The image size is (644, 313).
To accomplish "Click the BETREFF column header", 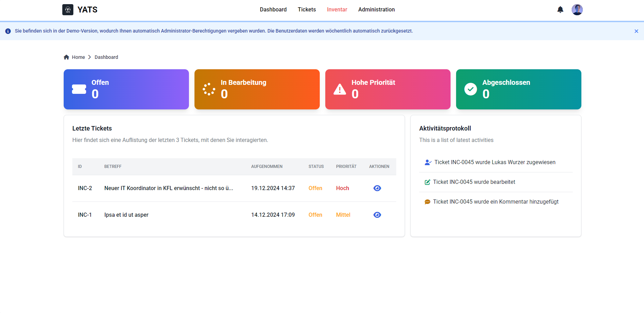I will pyautogui.click(x=113, y=167).
